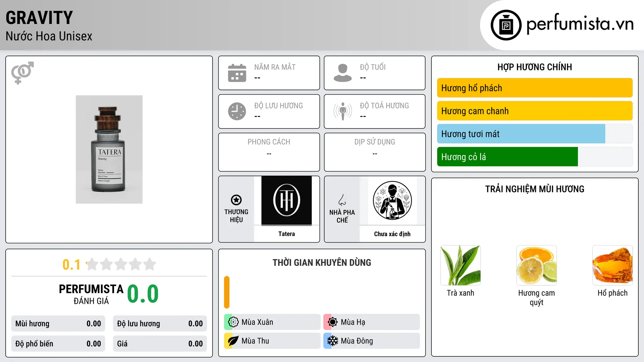Click the Hương hổ phách accord bar

(x=535, y=88)
